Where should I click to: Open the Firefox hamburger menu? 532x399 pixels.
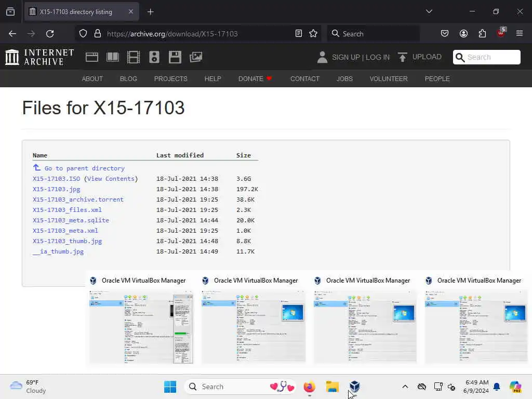coord(520,33)
